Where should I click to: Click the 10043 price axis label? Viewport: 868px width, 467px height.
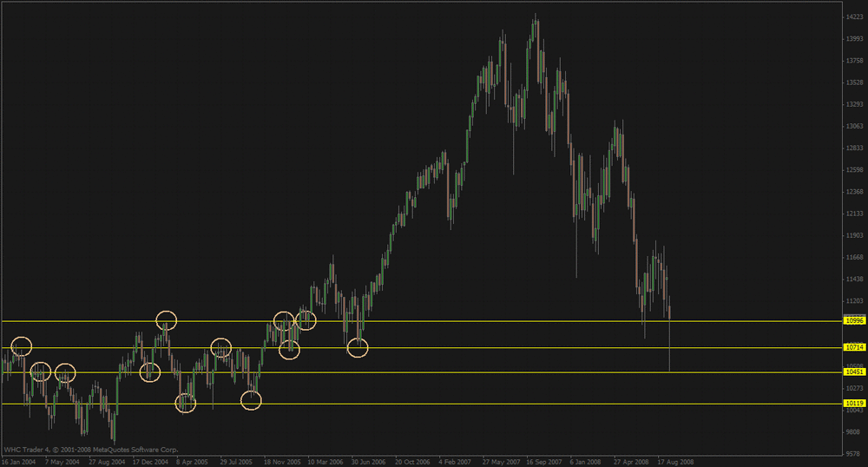coord(854,410)
